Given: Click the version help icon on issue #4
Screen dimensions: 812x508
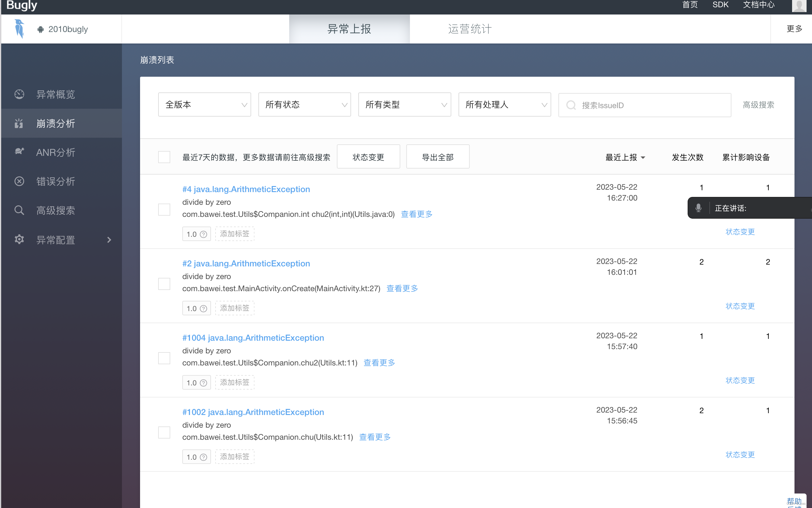Looking at the screenshot, I should point(203,234).
